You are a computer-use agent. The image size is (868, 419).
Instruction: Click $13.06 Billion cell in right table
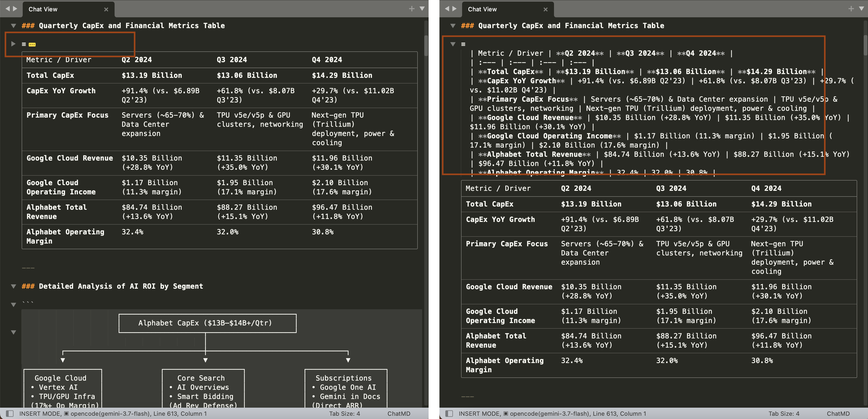pos(686,204)
